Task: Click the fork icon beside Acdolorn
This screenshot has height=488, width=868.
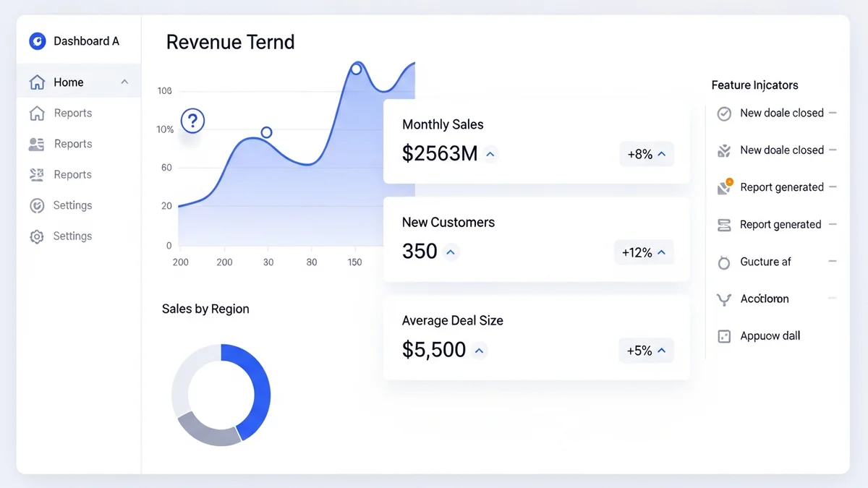Action: [723, 299]
